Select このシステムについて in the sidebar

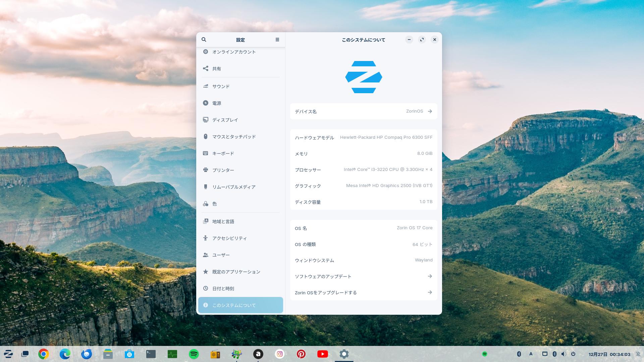[240, 305]
